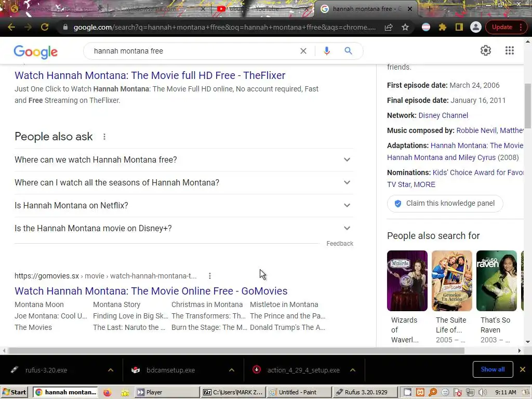
Task: Open options arrow for bdcamsetup.exe download
Action: (232, 370)
